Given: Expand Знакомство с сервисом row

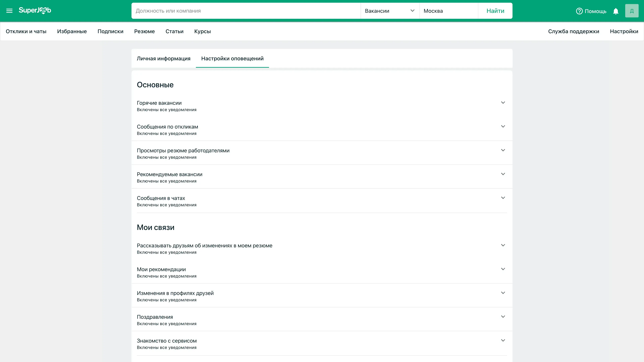Looking at the screenshot, I should (x=503, y=340).
